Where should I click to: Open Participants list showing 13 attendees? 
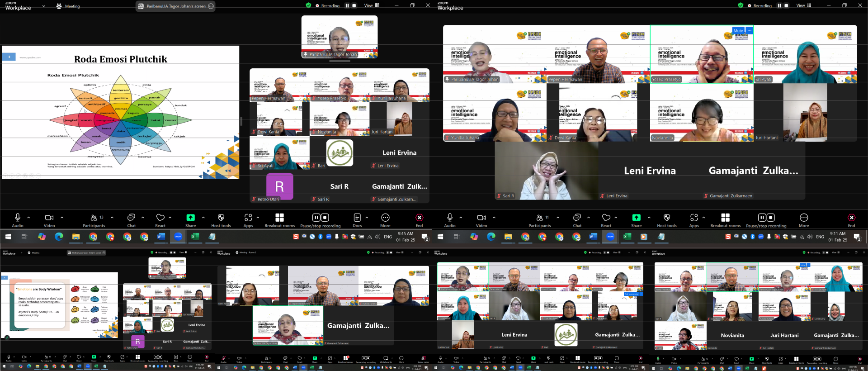[x=94, y=219]
